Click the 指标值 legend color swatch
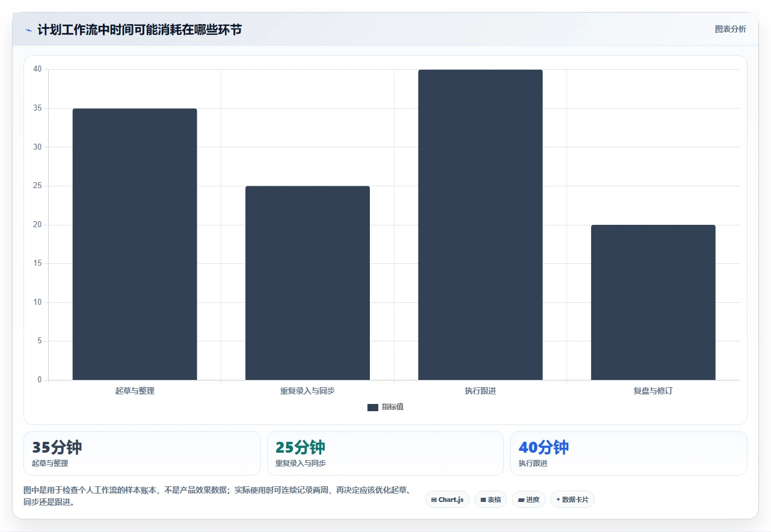The width and height of the screenshot is (771, 532). coord(373,408)
